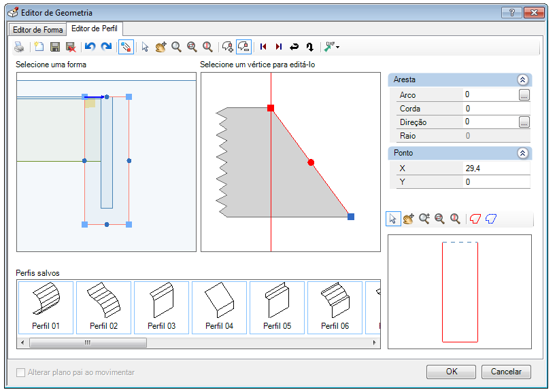Select the Perfil 02 thumbnail
The height and width of the screenshot is (392, 557).
pos(104,308)
